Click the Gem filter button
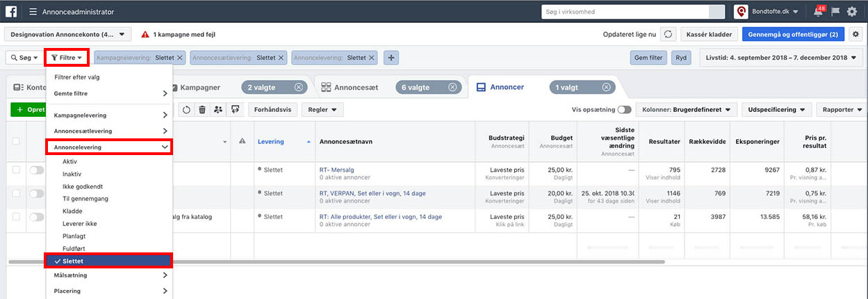Viewport: 868px width, 299px height. [648, 58]
